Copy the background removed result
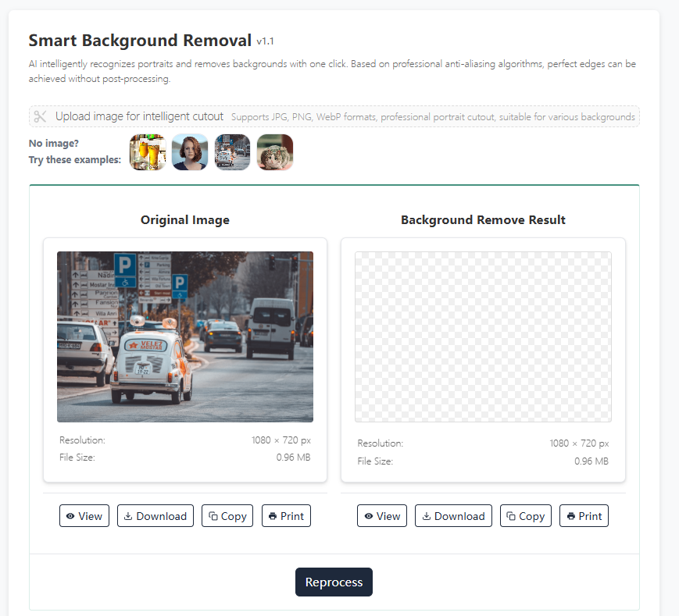The height and width of the screenshot is (616, 679). coord(525,516)
